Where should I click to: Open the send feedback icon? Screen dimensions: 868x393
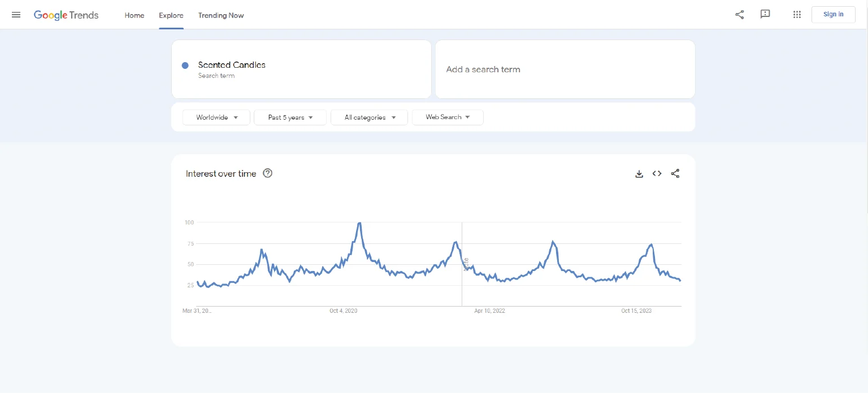[x=765, y=15]
